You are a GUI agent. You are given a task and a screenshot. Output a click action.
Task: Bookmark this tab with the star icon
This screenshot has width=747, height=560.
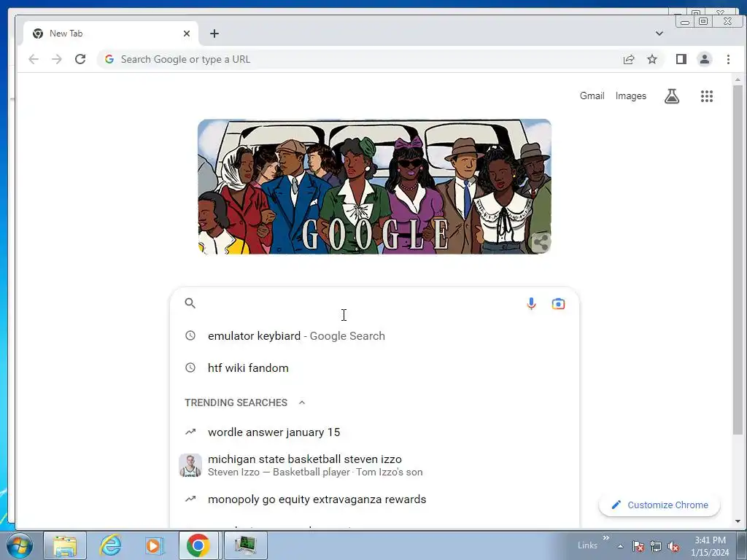[652, 59]
